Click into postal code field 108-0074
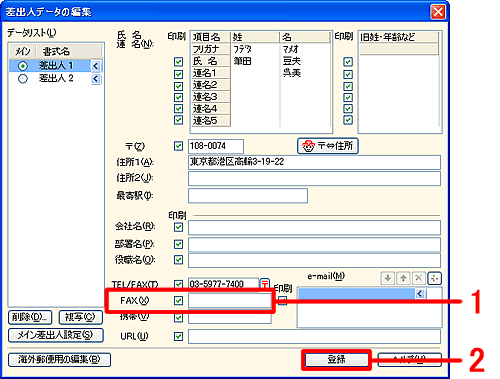 (x=216, y=146)
